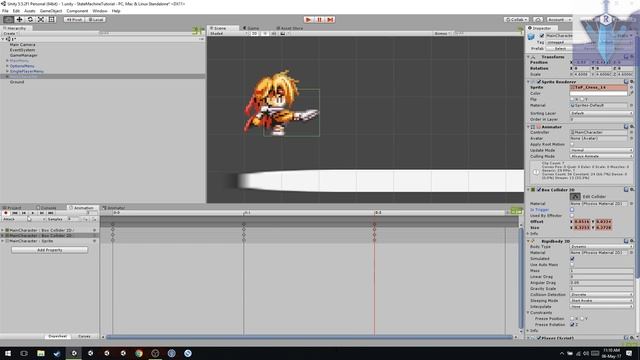Viewport: 640px width, 360px height.
Task: Click the Play button for the game
Action: (309, 19)
